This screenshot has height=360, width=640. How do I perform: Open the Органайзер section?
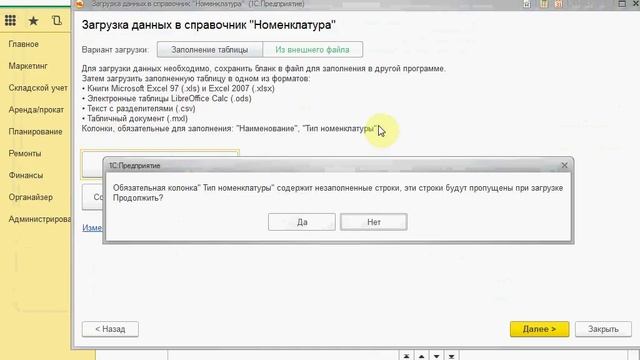click(x=31, y=197)
